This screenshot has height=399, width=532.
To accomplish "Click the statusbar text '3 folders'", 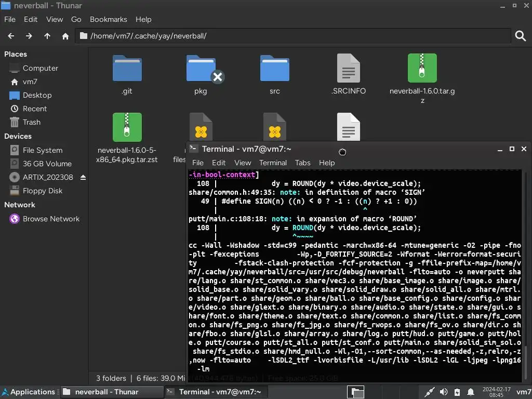I will pyautogui.click(x=111, y=378).
